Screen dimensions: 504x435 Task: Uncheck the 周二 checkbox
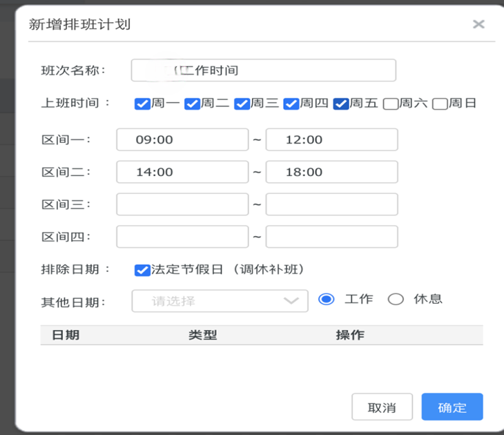click(192, 104)
